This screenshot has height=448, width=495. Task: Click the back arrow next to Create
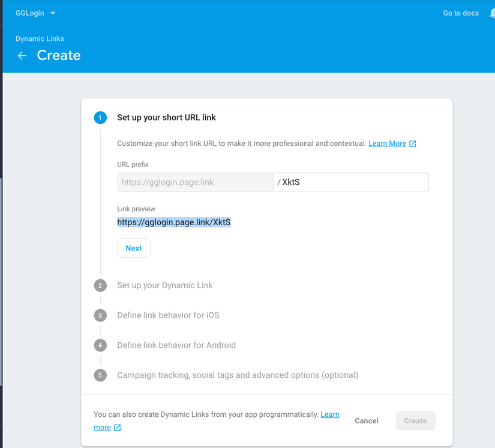pos(22,56)
